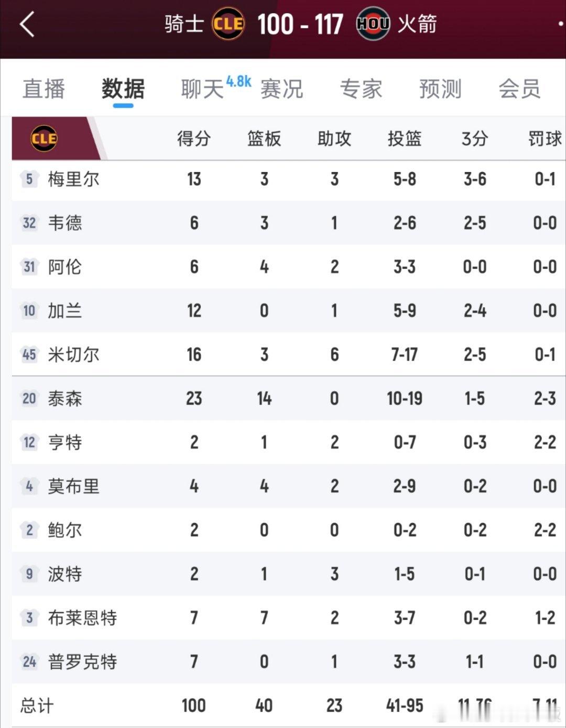The width and height of the screenshot is (566, 728).
Task: Open player 米切尔 details
Action: [x=73, y=355]
